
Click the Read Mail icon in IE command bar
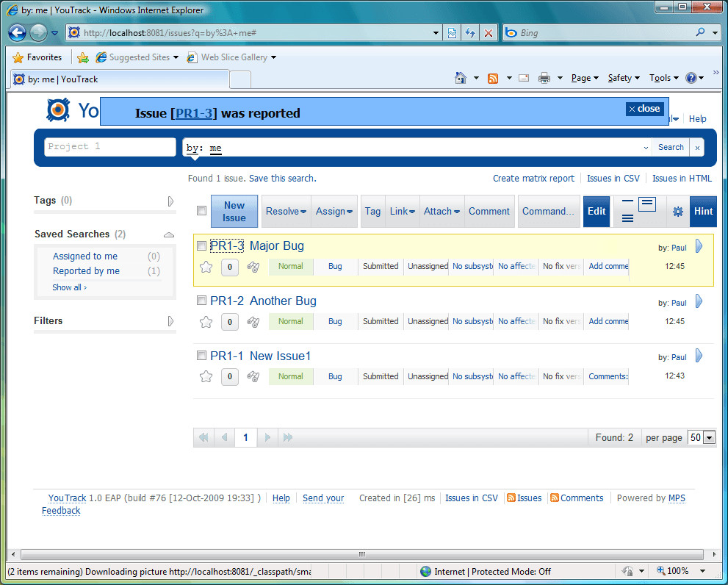[x=524, y=78]
